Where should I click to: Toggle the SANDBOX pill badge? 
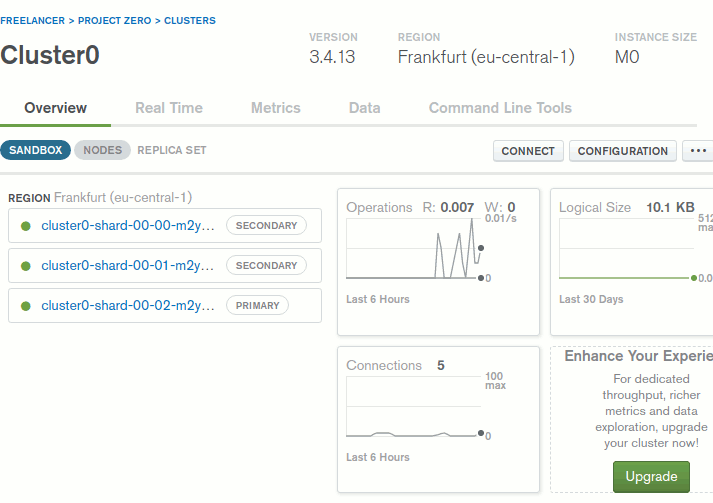tap(36, 150)
